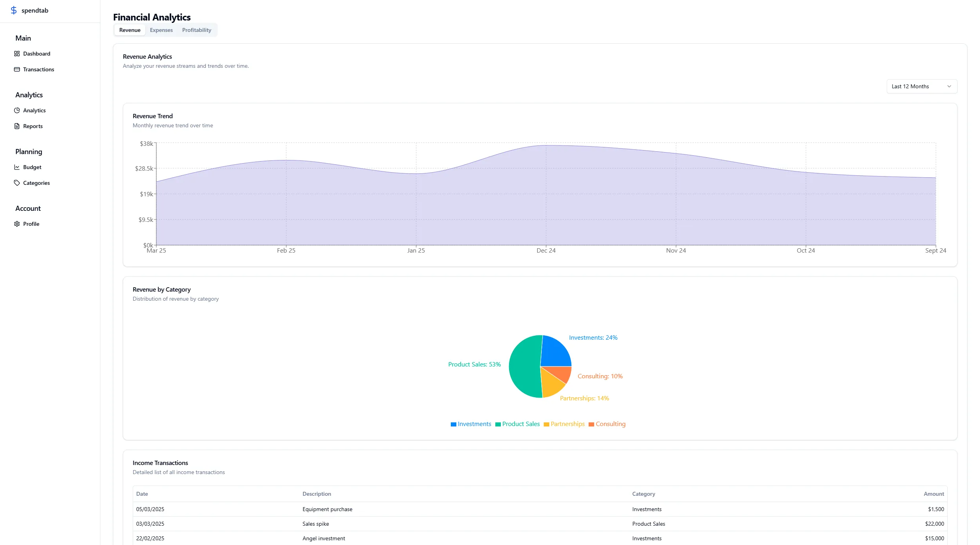
Task: Click the Transactions card icon
Action: (x=17, y=69)
